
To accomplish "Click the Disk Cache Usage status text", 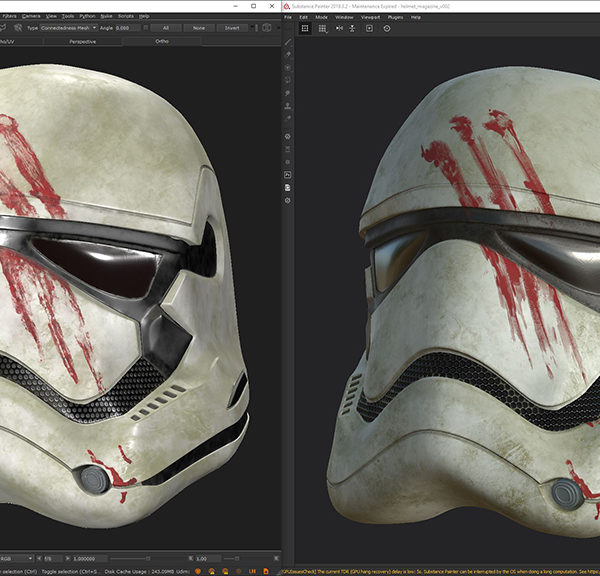I will click(147, 571).
